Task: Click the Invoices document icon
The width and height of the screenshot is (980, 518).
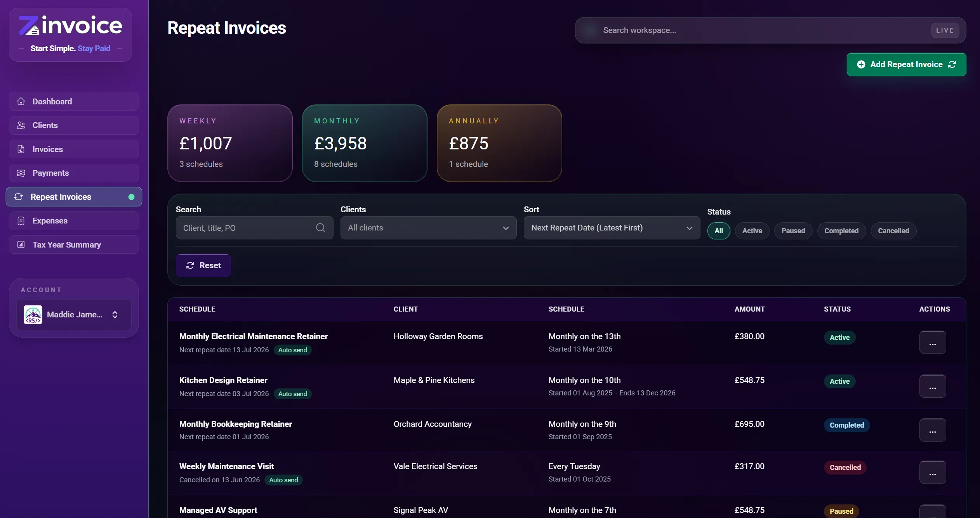Action: pyautogui.click(x=21, y=149)
